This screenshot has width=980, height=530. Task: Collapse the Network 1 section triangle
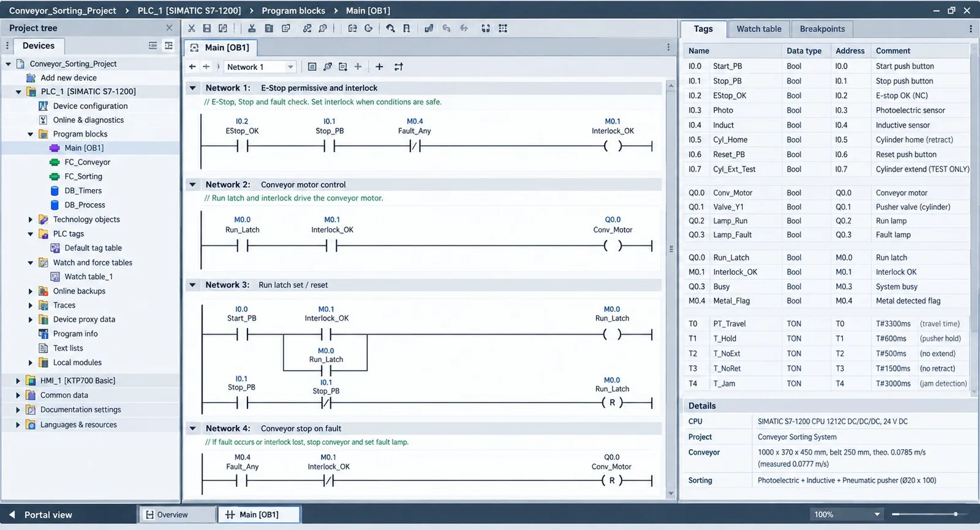click(192, 88)
